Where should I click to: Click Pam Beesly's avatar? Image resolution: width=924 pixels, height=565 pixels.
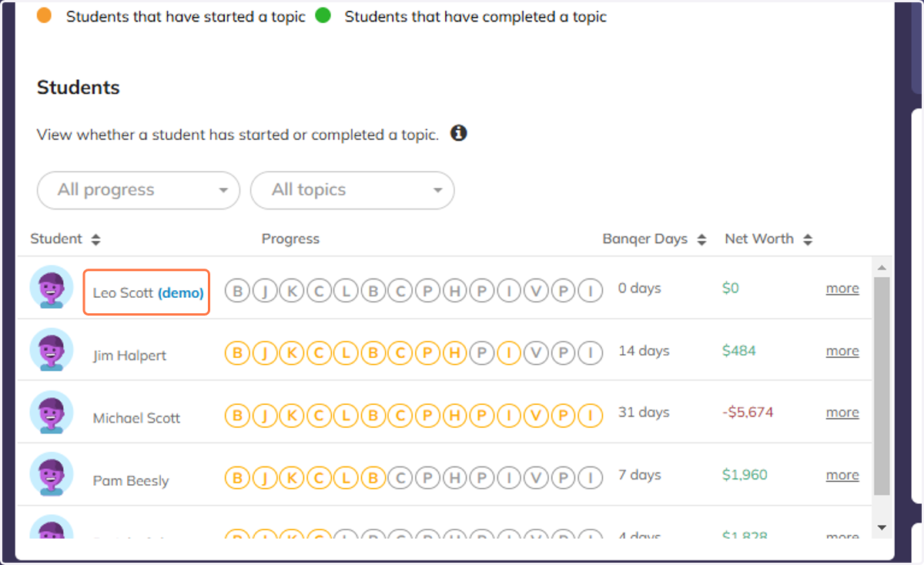coord(52,474)
